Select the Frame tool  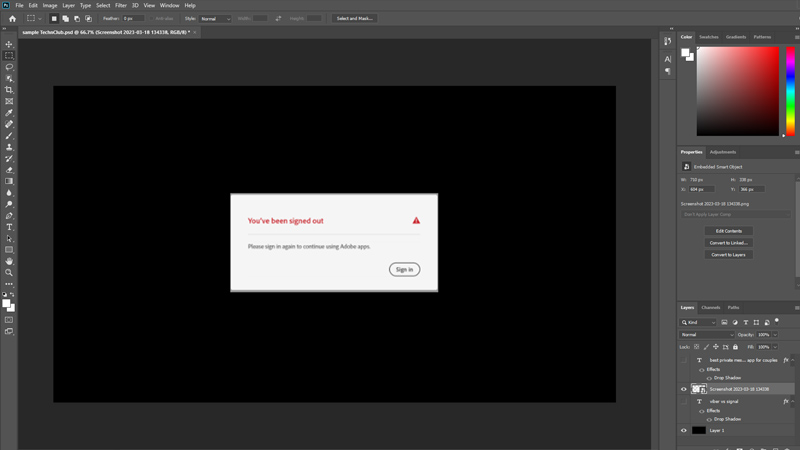[x=9, y=102]
